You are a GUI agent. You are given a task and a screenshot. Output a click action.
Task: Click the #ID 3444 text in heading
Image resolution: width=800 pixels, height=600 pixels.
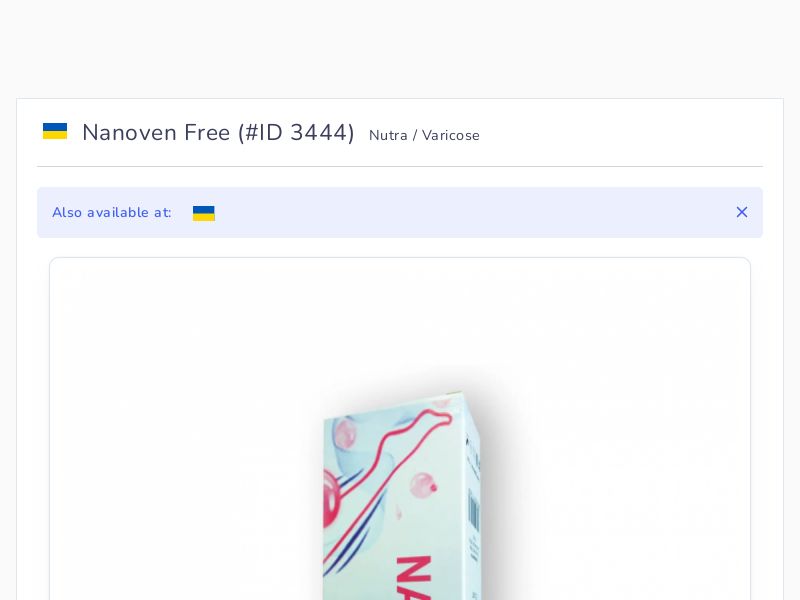tap(296, 133)
